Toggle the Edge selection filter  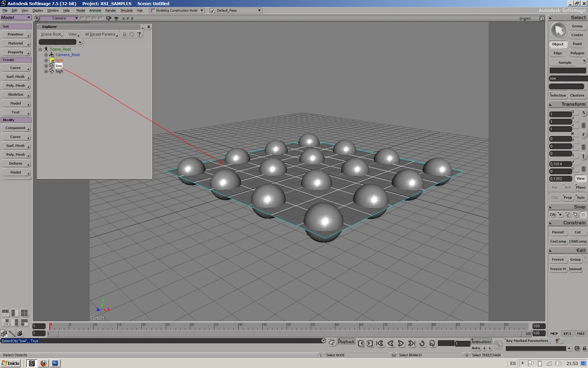pos(558,53)
